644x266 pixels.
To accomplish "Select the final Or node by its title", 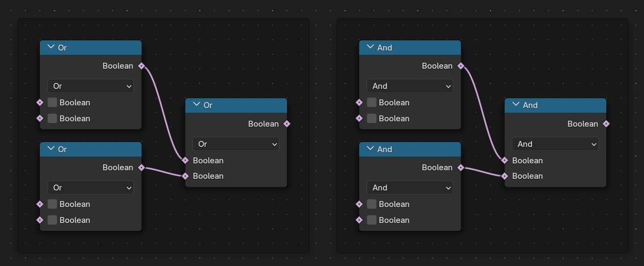I will [x=208, y=105].
